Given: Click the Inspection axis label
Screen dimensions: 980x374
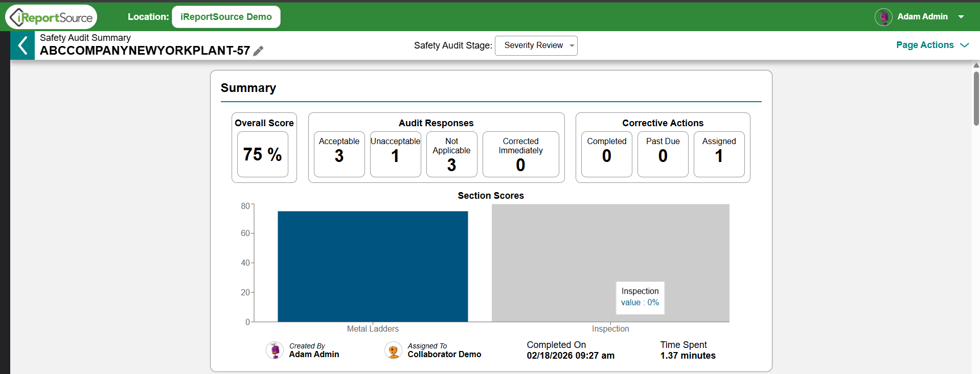Looking at the screenshot, I should [x=610, y=329].
